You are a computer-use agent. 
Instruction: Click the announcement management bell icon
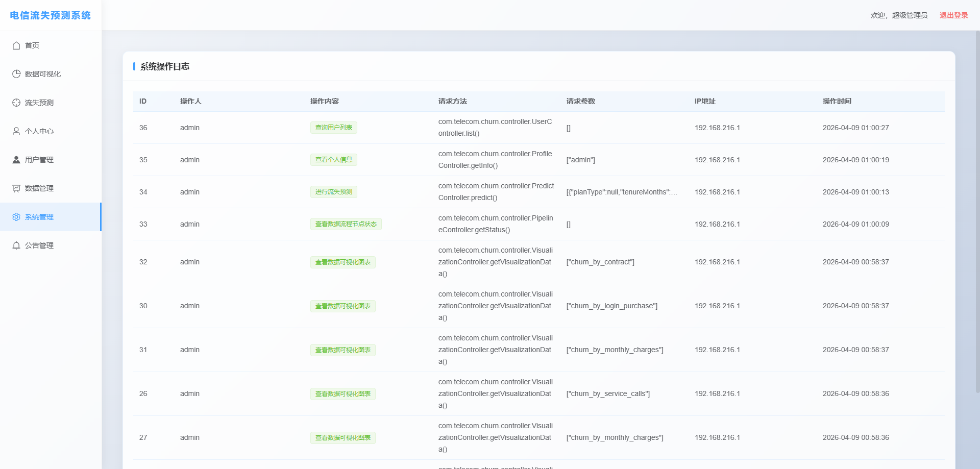coord(16,245)
